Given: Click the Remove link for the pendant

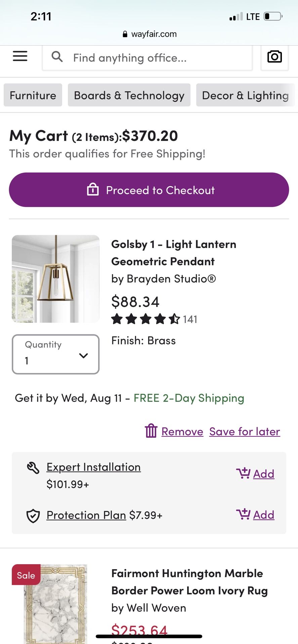Looking at the screenshot, I should pyautogui.click(x=182, y=432).
